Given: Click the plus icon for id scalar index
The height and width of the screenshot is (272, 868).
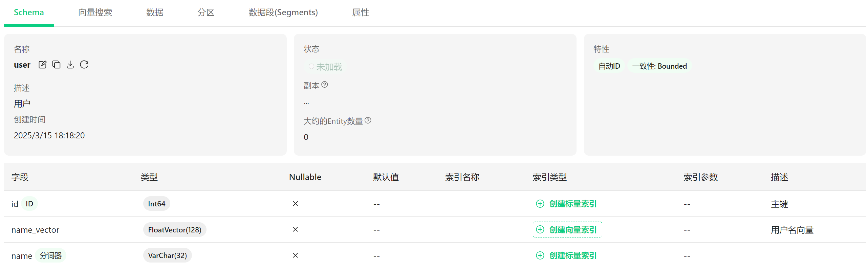Looking at the screenshot, I should click(540, 204).
